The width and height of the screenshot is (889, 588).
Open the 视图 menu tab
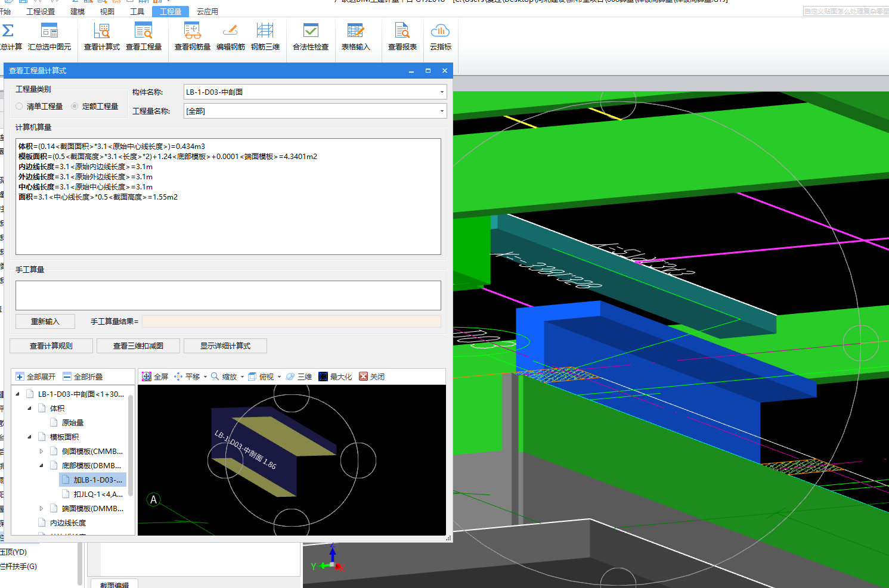[107, 11]
